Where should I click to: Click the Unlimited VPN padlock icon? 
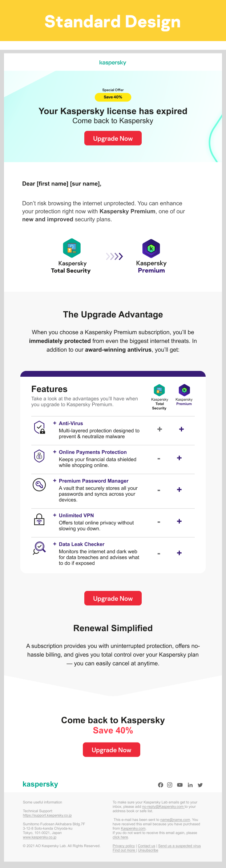[x=39, y=519]
